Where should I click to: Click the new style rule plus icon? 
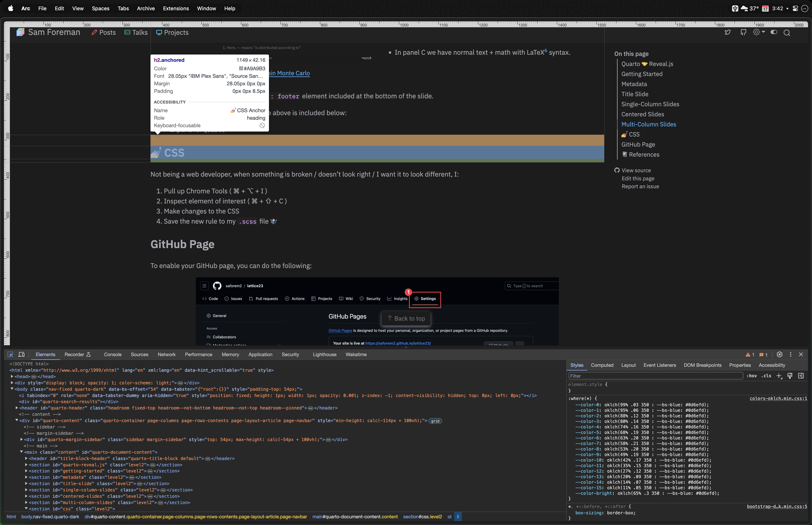point(779,376)
